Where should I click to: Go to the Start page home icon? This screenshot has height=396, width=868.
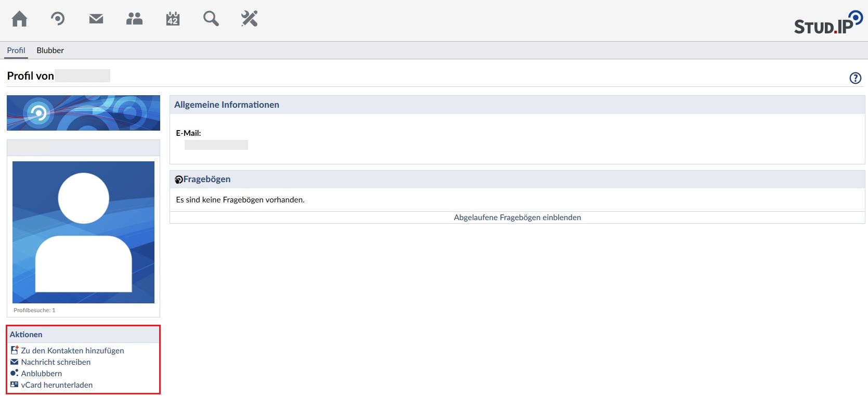click(x=19, y=19)
